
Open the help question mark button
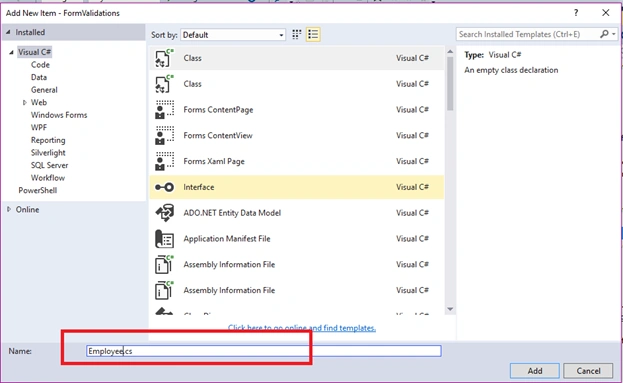click(576, 13)
